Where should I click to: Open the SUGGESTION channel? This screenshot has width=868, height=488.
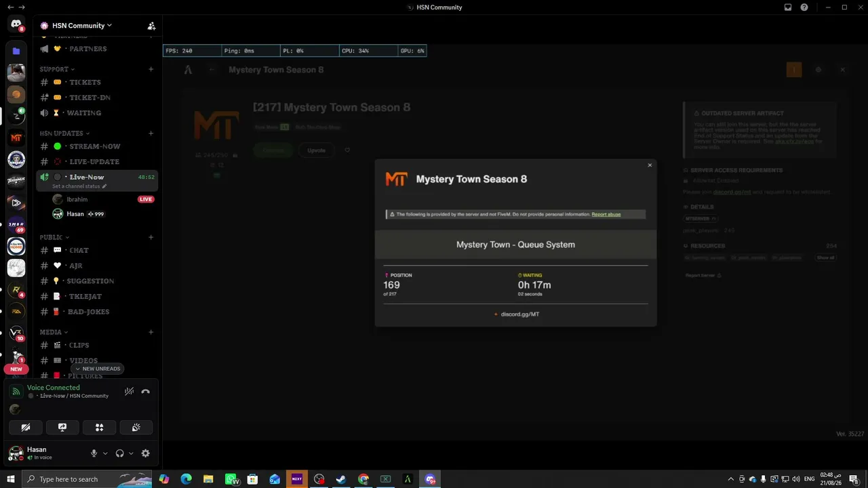point(97,281)
